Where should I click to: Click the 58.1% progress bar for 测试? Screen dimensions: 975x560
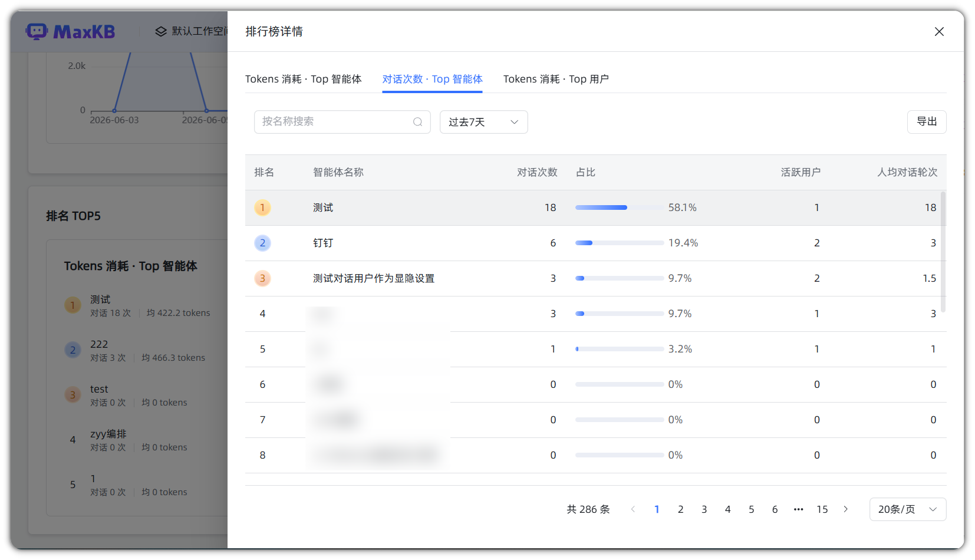tap(619, 207)
